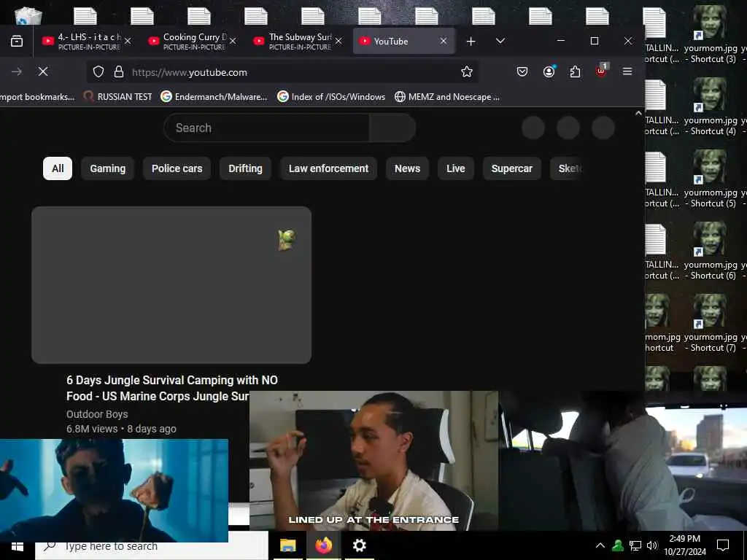Click the taskbar search box
The image size is (747, 560).
tap(152, 546)
